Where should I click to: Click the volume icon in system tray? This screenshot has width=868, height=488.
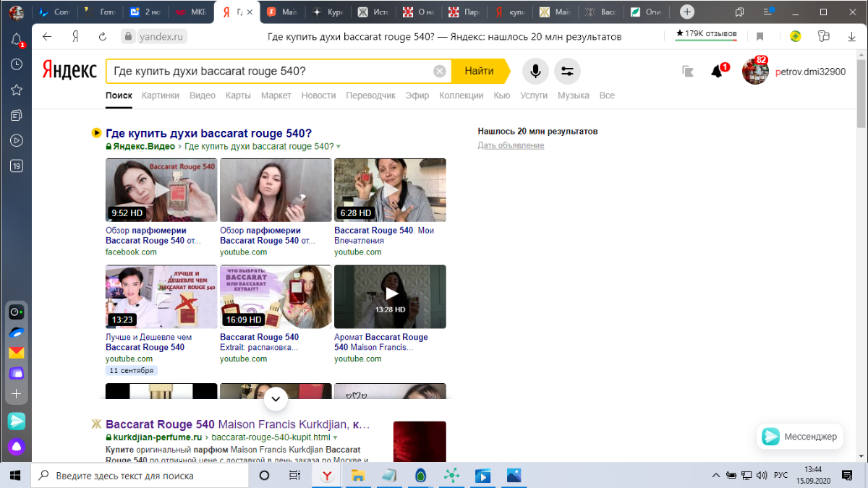tap(761, 476)
